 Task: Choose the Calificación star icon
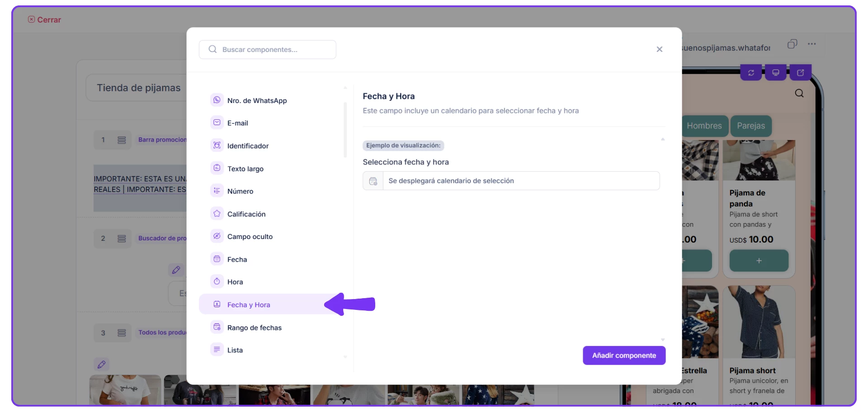point(217,214)
